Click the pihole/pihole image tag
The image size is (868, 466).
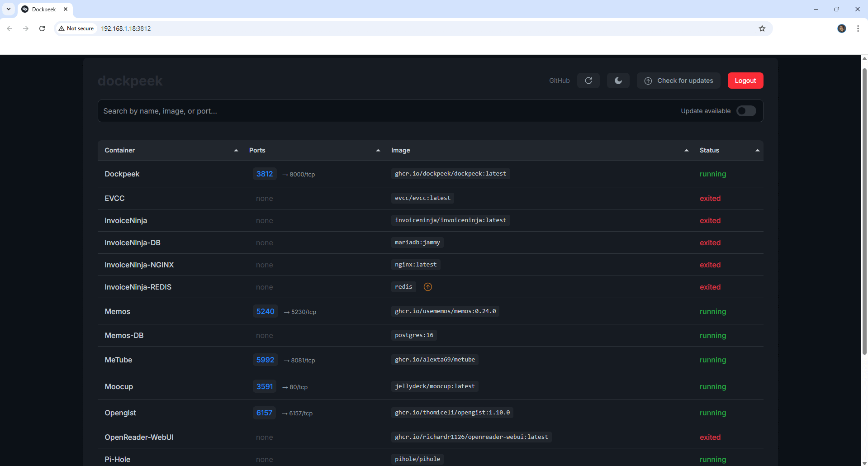(x=417, y=459)
